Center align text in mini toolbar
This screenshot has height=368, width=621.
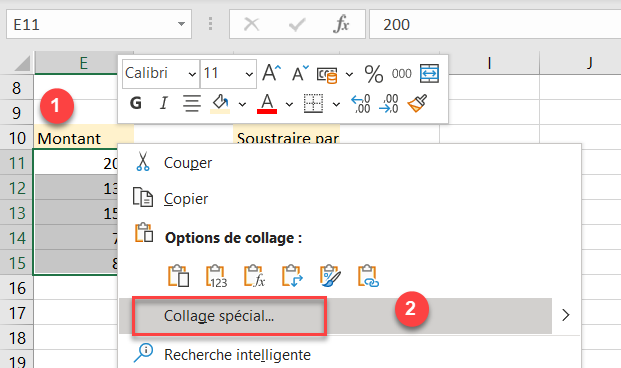[x=192, y=103]
